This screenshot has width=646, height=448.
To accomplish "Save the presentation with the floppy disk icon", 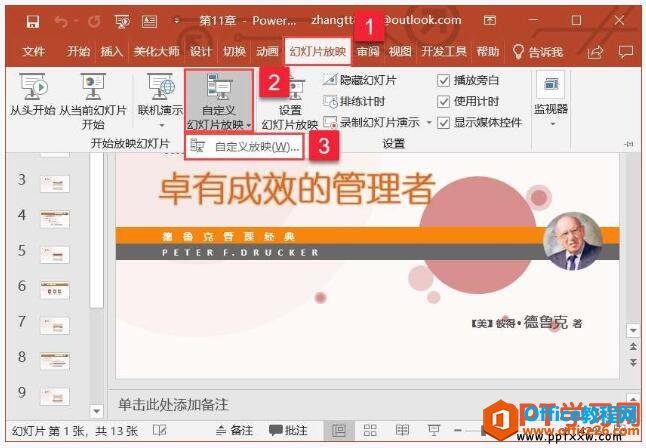I will point(33,21).
